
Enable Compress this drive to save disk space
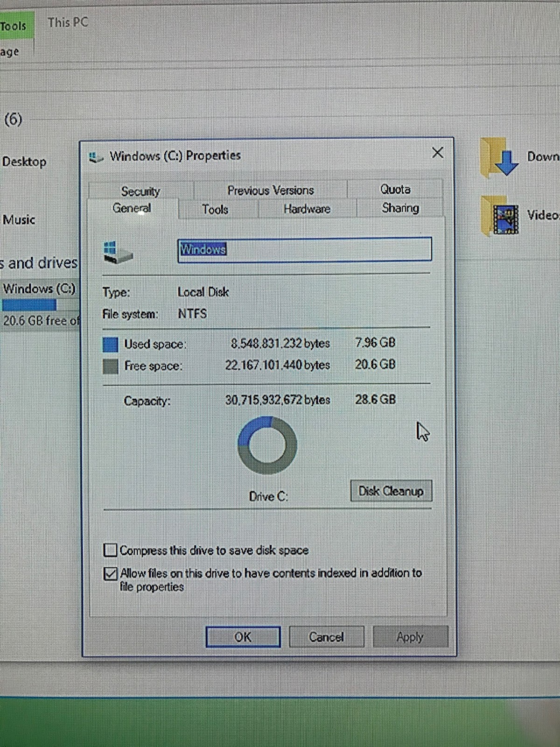110,550
